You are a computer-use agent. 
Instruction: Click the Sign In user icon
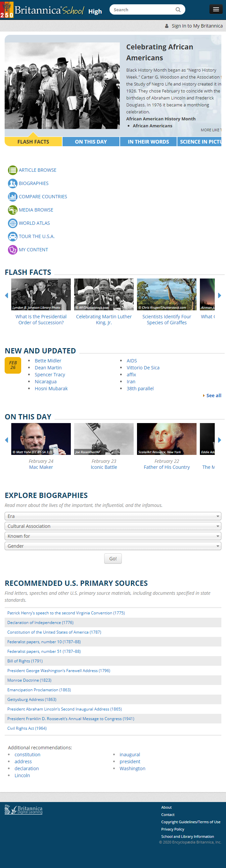tap(166, 26)
